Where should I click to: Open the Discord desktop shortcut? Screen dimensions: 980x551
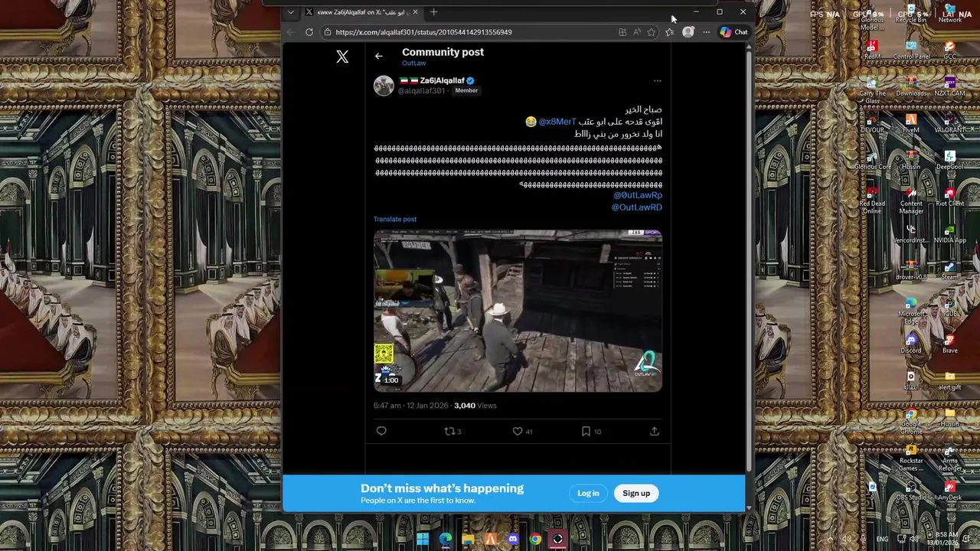[911, 343]
